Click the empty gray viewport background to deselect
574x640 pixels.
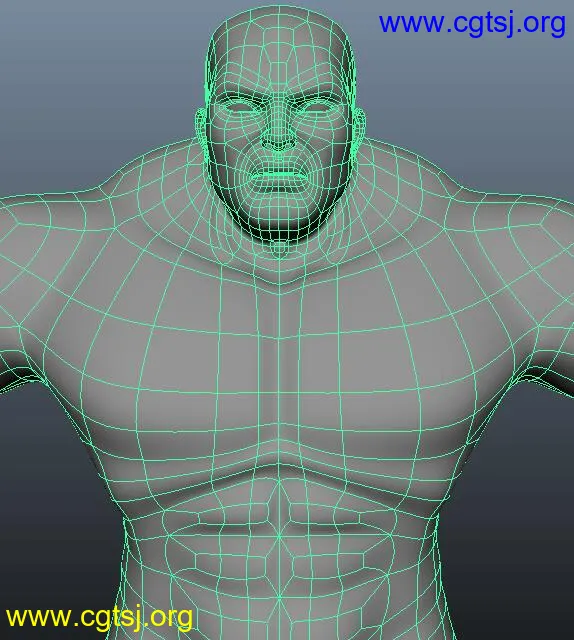[x=82, y=82]
